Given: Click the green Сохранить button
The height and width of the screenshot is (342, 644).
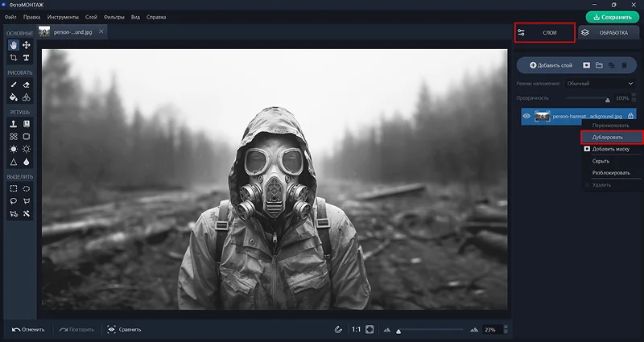Looking at the screenshot, I should tap(613, 17).
